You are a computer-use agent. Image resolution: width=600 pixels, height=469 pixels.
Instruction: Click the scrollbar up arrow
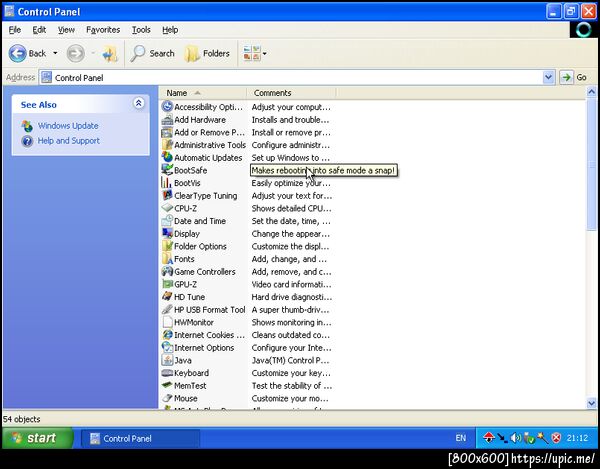click(x=591, y=92)
